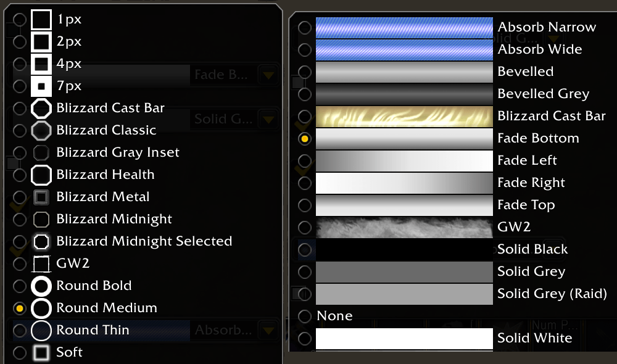Choose the Absorb Wide texture preview
The width and height of the screenshot is (617, 364).
coord(404,49)
